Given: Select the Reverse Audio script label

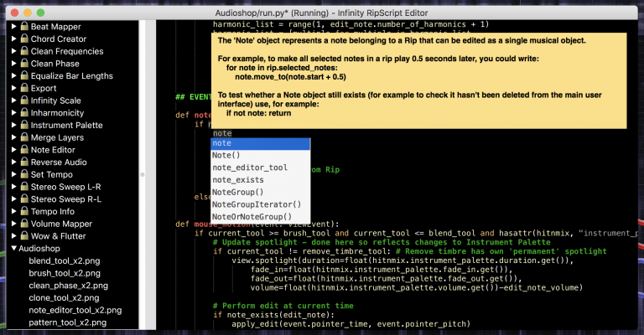Looking at the screenshot, I should (59, 162).
